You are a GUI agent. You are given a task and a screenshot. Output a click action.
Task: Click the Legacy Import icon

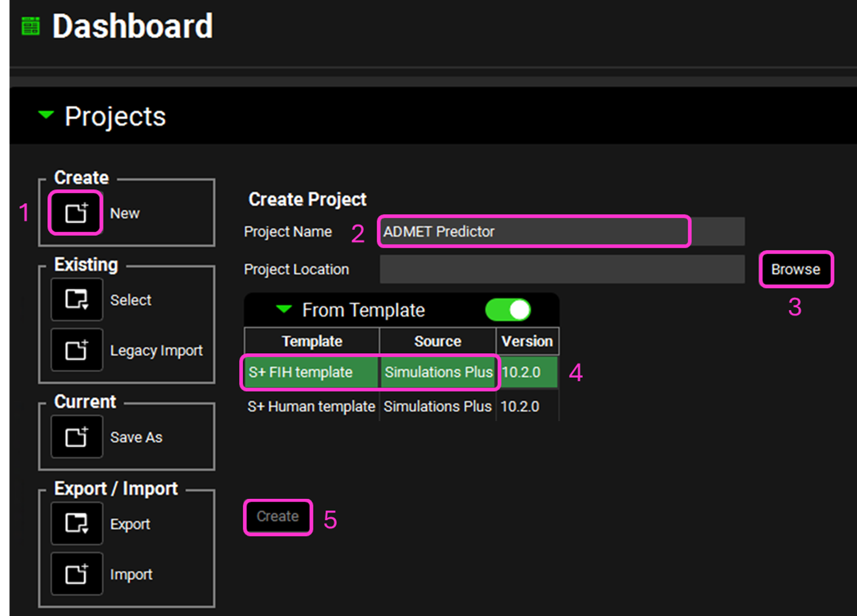(x=76, y=350)
